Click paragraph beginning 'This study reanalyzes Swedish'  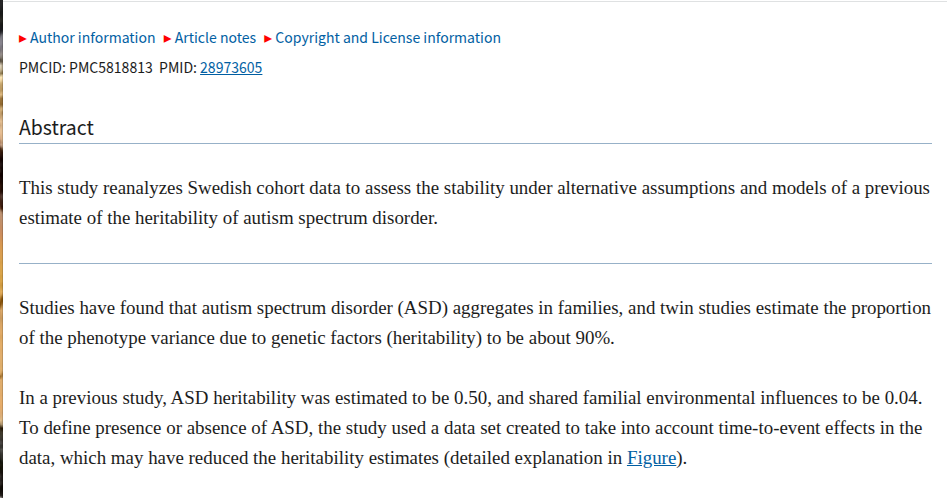pyautogui.click(x=474, y=203)
